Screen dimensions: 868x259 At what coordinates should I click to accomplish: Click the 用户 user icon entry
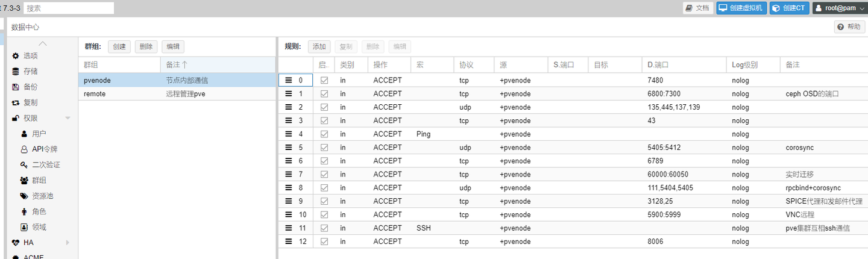(24, 134)
